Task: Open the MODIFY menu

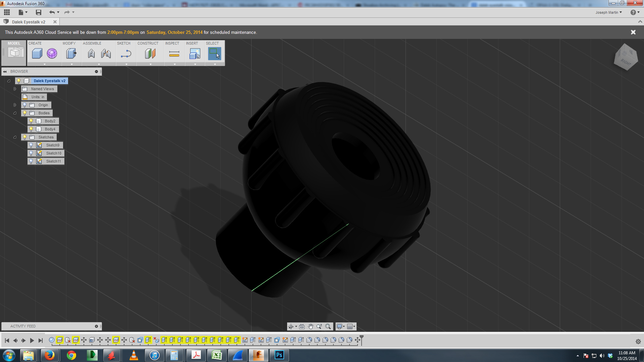Action: pos(69,43)
